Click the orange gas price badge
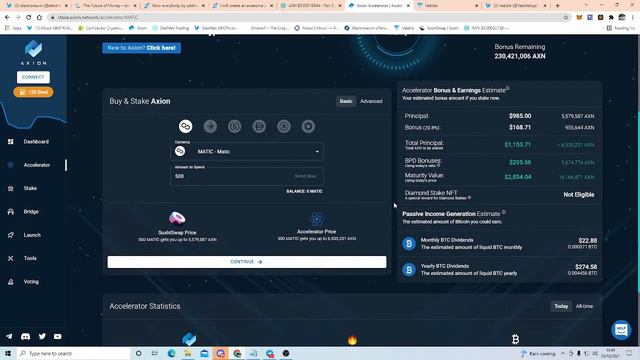The image size is (640, 360). point(33,92)
